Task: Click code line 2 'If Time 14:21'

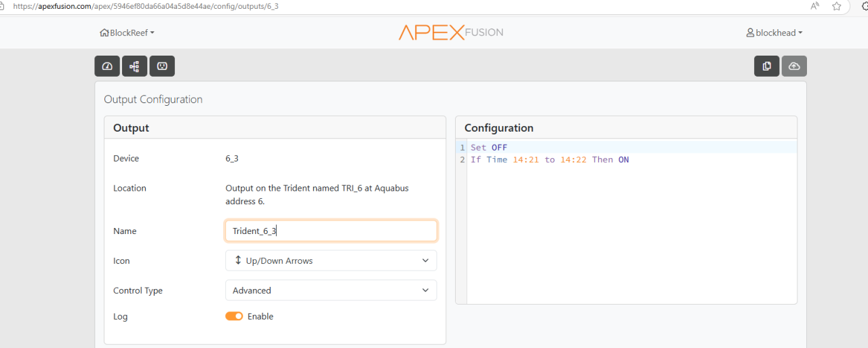Action: [549, 159]
